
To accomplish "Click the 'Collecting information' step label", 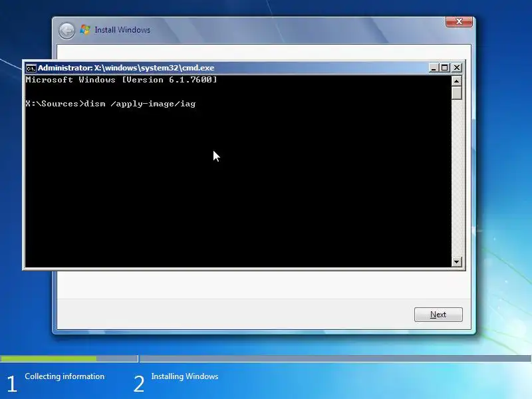I will [65, 376].
